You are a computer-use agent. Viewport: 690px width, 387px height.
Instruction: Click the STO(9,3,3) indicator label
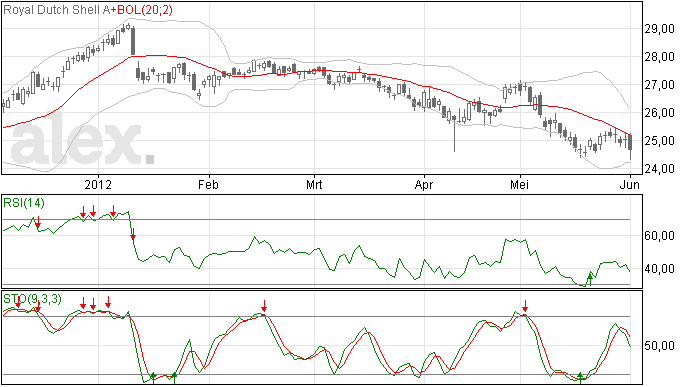click(x=32, y=299)
